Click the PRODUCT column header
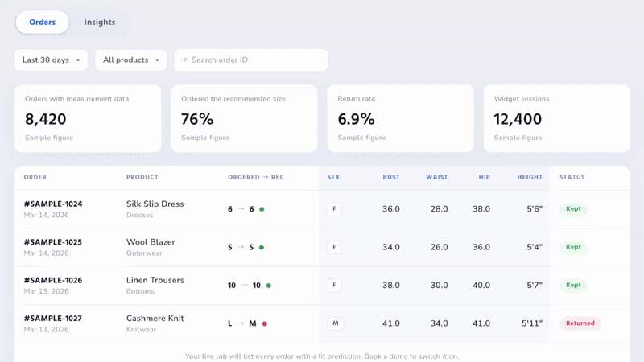 (142, 177)
